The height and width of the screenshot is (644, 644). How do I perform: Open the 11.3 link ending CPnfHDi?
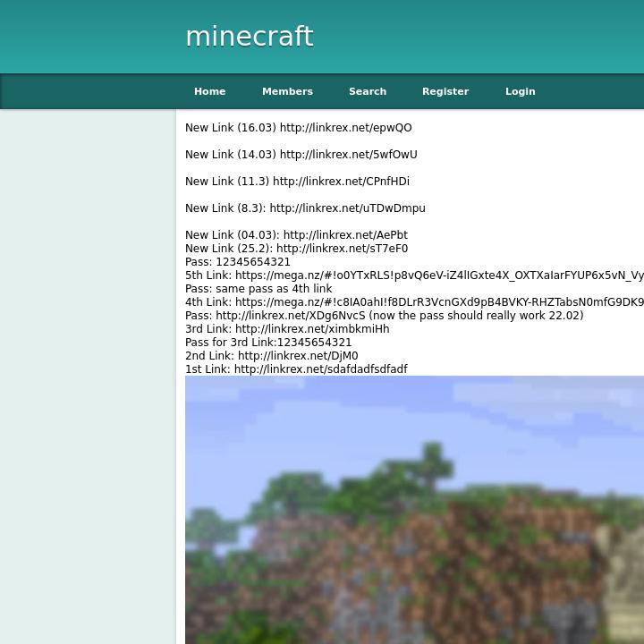click(341, 182)
